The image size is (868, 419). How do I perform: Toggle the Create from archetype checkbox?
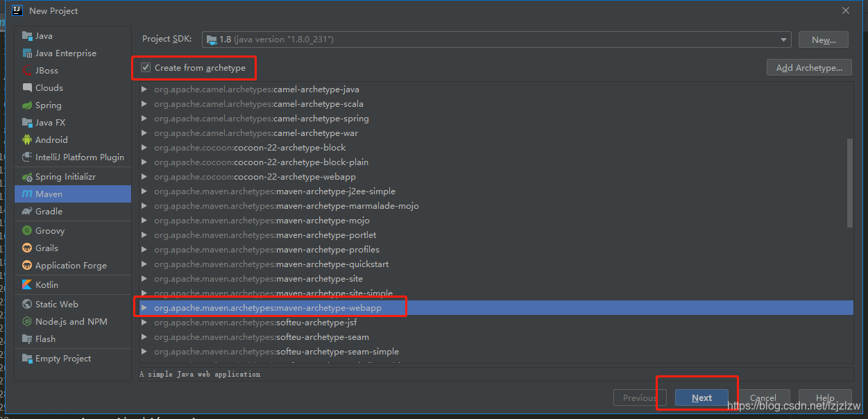coord(146,68)
